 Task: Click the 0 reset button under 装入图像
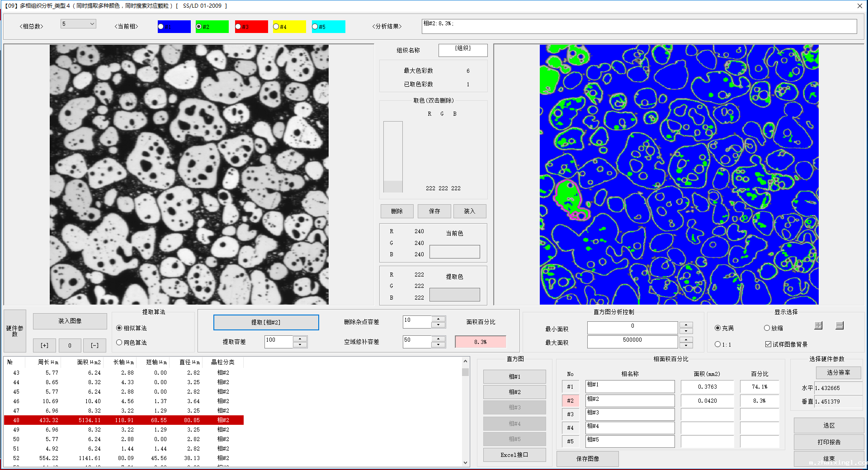70,345
